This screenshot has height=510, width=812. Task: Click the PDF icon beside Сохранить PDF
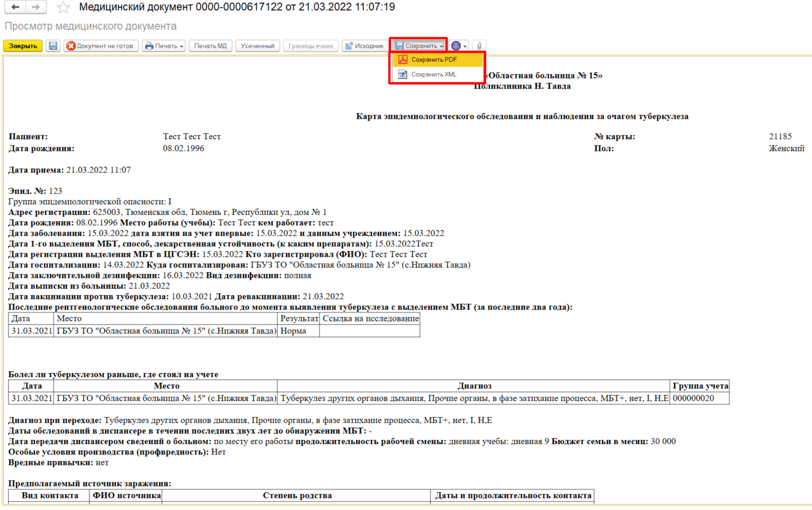point(403,60)
